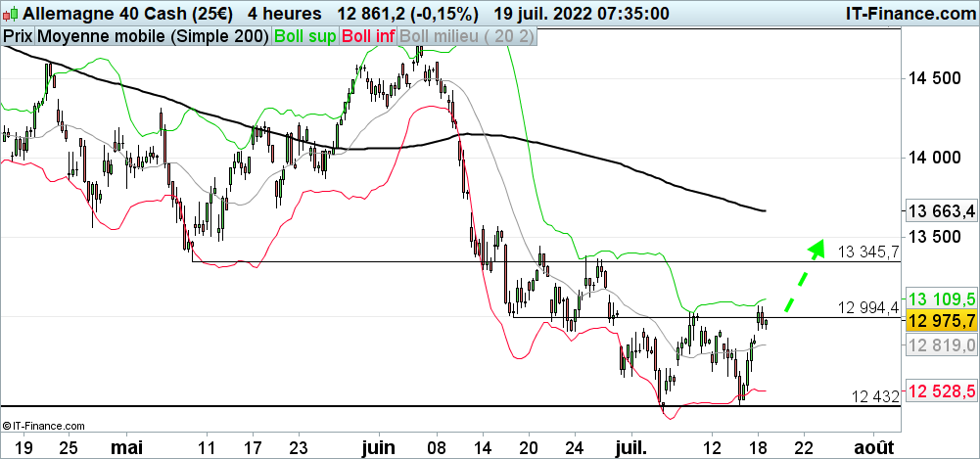Select the Prix legend label
Screen dimensions: 980x459
click(x=18, y=36)
